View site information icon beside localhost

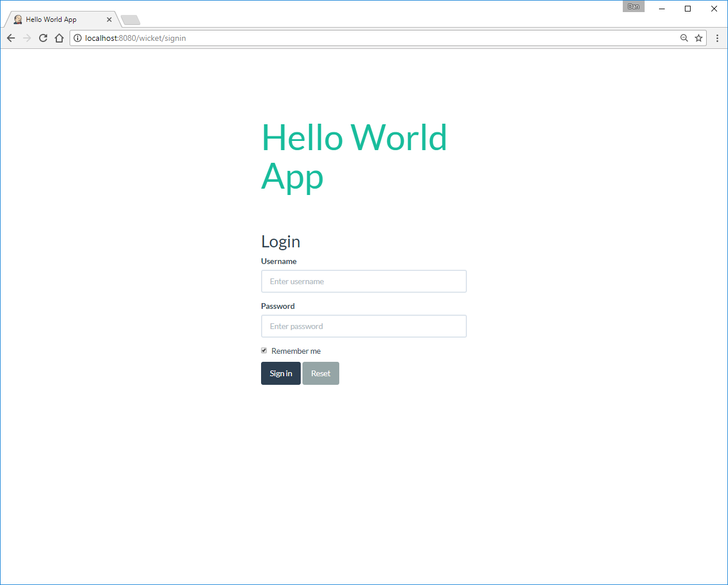coord(78,38)
